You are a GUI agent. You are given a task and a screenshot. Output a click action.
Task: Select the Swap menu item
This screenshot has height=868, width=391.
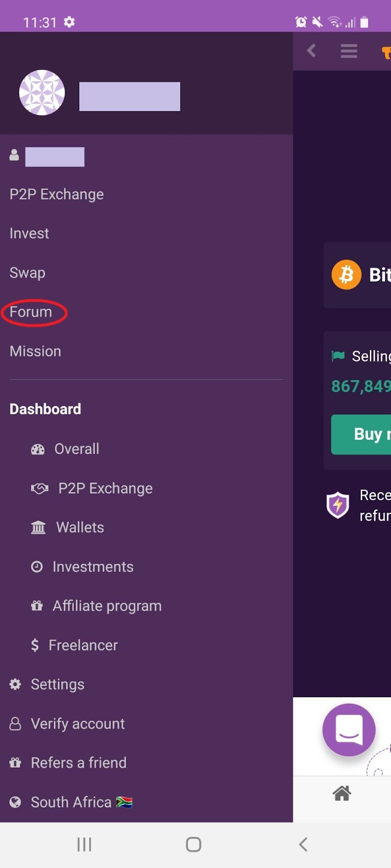coord(27,273)
